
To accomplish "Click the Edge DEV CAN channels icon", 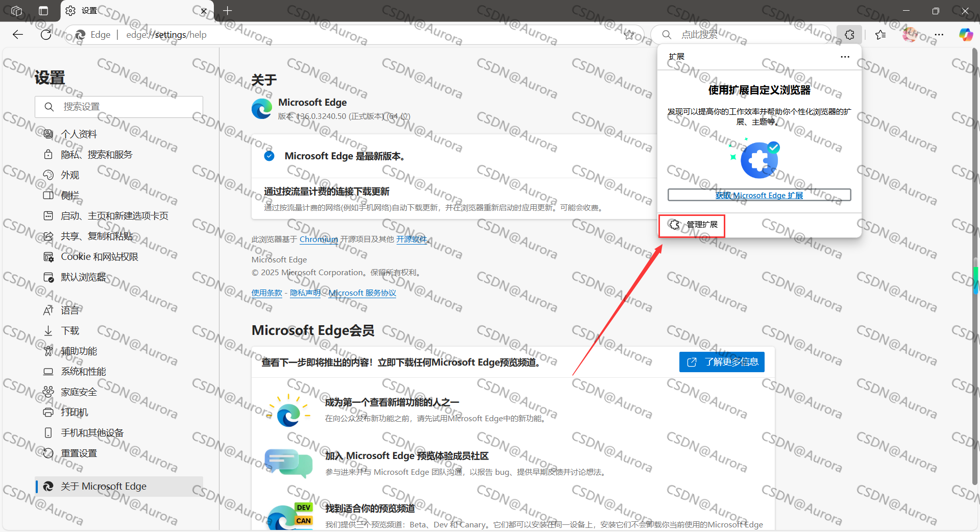I will tap(290, 516).
